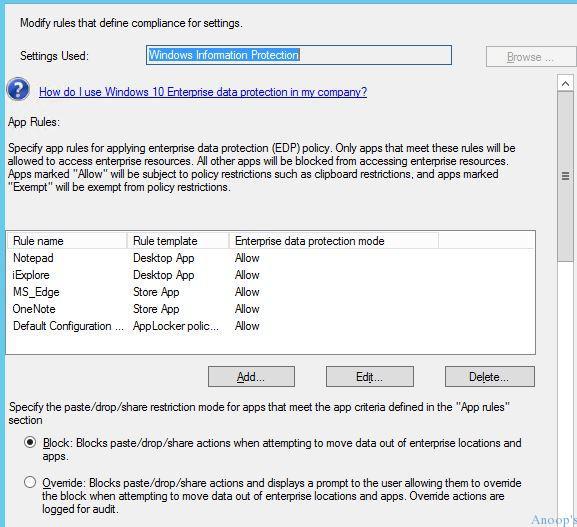Click the scrollbar up arrow

pos(565,84)
